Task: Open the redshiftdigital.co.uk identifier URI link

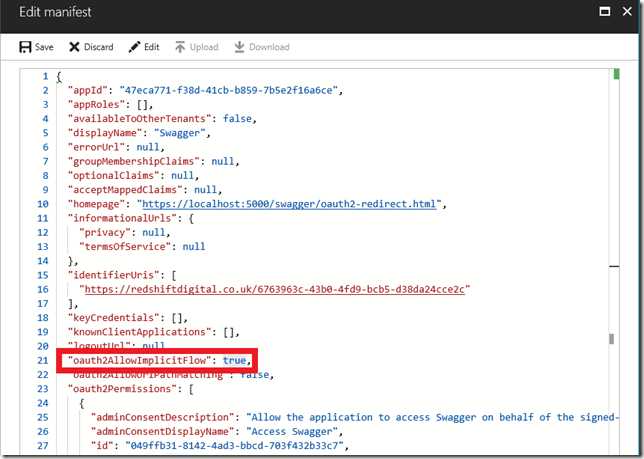Action: tap(274, 289)
